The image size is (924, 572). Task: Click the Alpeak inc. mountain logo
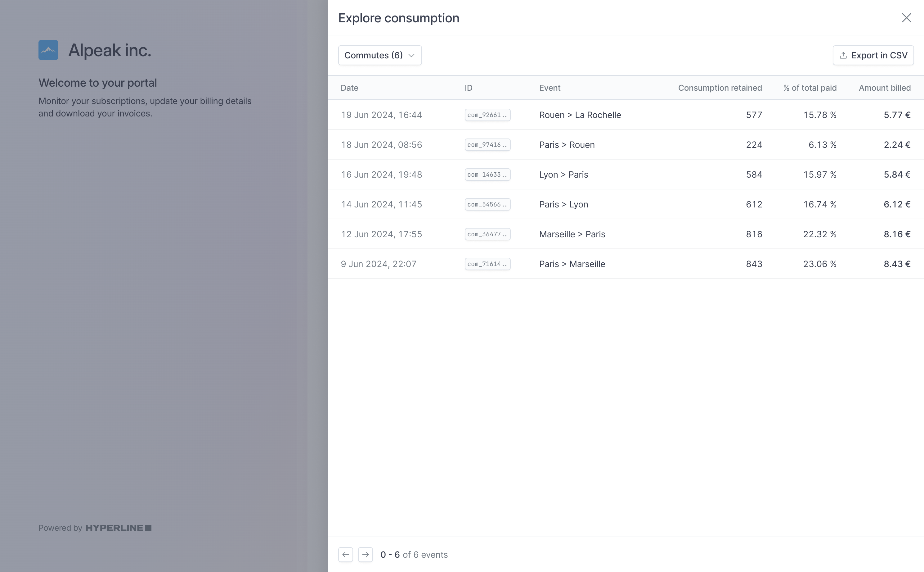[48, 50]
